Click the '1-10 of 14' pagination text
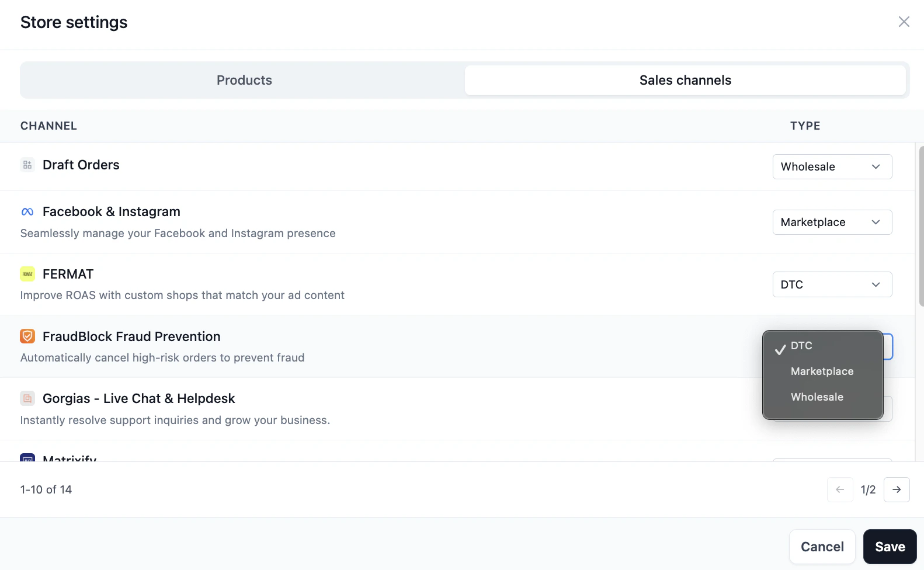The height and width of the screenshot is (570, 924). pyautogui.click(x=46, y=489)
